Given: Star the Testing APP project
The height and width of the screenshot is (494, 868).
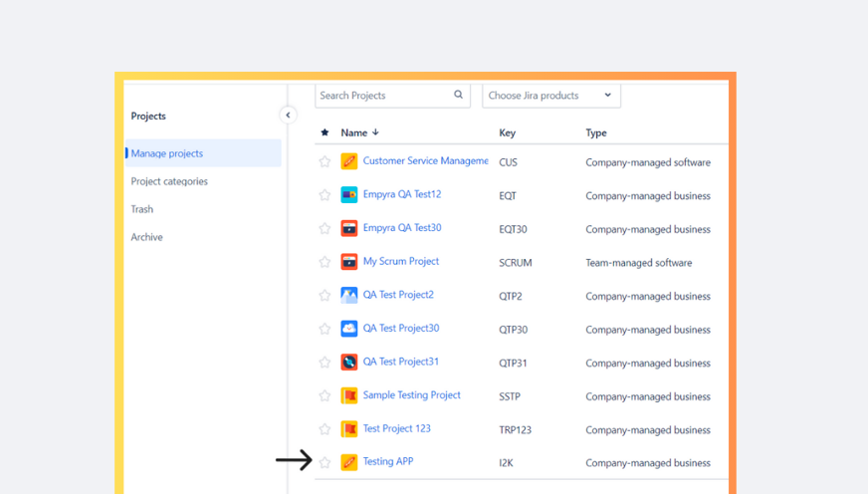Looking at the screenshot, I should point(325,462).
